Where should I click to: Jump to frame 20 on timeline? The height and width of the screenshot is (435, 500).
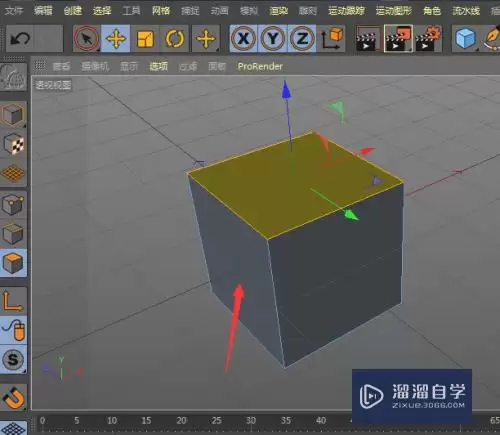point(181,420)
